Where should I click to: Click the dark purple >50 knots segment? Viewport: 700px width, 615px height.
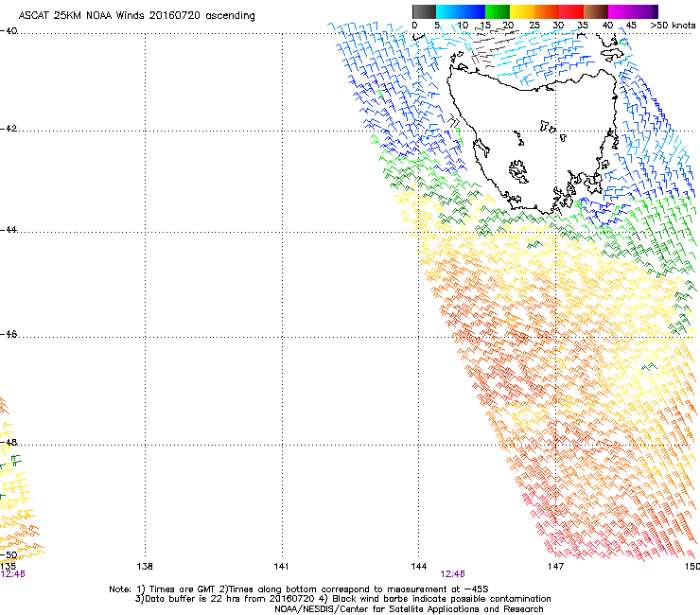[656, 11]
